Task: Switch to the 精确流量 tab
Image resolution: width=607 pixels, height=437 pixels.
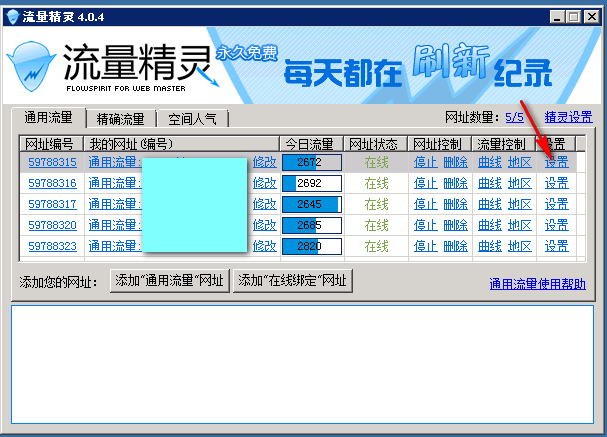Action: (120, 119)
